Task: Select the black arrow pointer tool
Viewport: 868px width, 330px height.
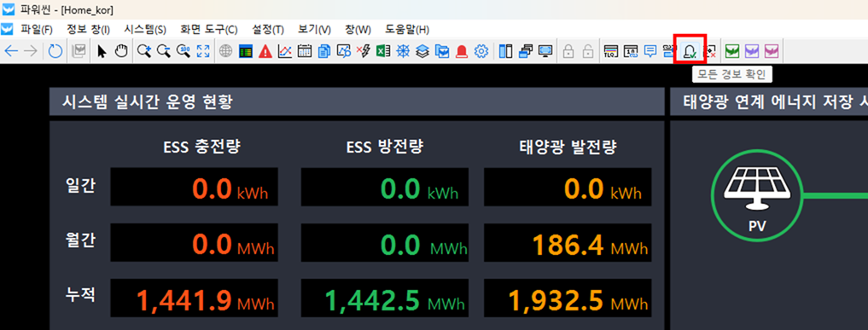Action: 102,51
